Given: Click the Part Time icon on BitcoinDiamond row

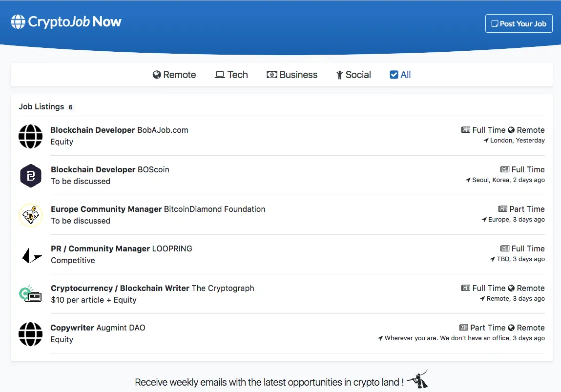Looking at the screenshot, I should [x=503, y=209].
